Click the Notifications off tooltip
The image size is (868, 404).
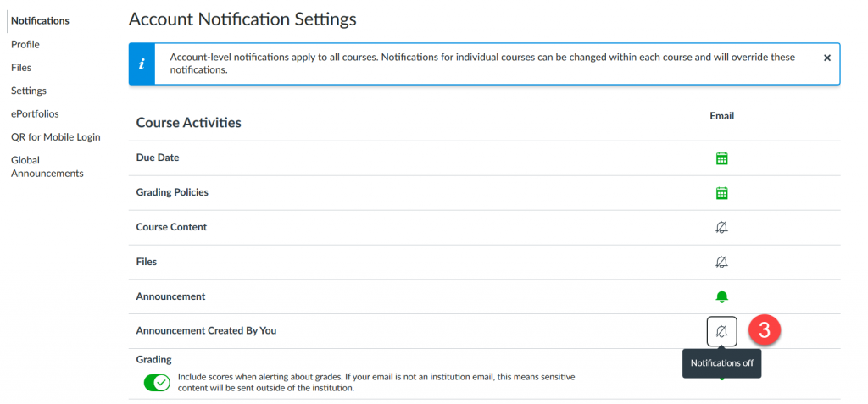coord(722,363)
